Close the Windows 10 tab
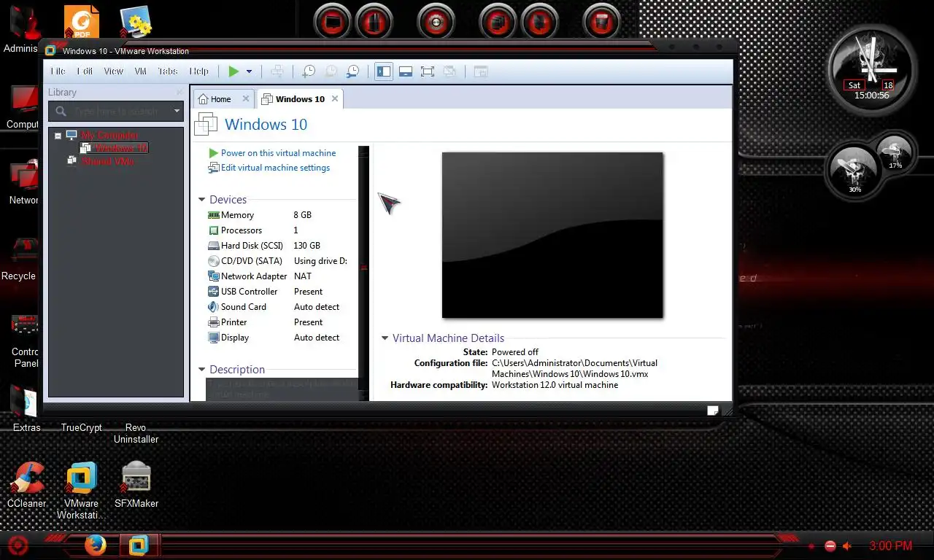This screenshot has height=560, width=934. [335, 98]
